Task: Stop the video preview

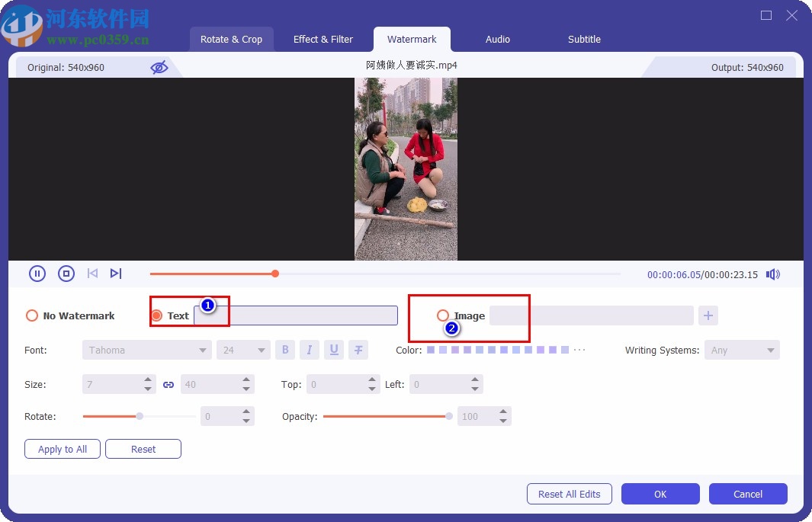Action: [x=66, y=273]
